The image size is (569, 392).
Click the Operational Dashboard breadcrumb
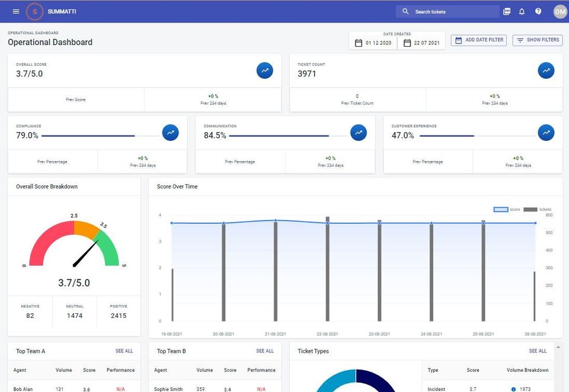click(33, 33)
